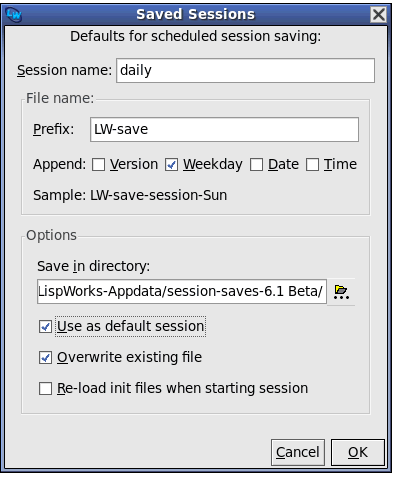Viewport: 397px width, 477px height.
Task: Confirm settings with OK button
Action: pyautogui.click(x=358, y=452)
